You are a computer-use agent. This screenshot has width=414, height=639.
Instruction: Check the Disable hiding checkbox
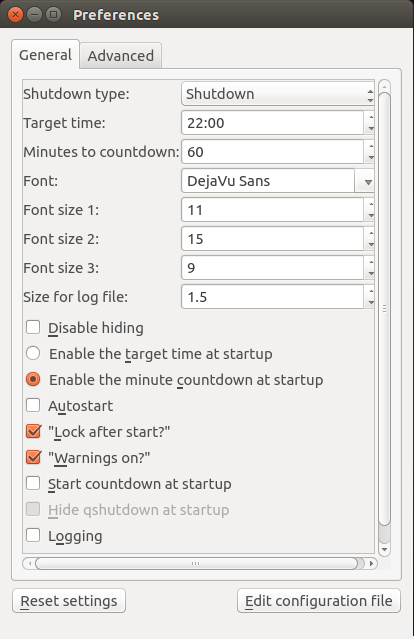33,327
